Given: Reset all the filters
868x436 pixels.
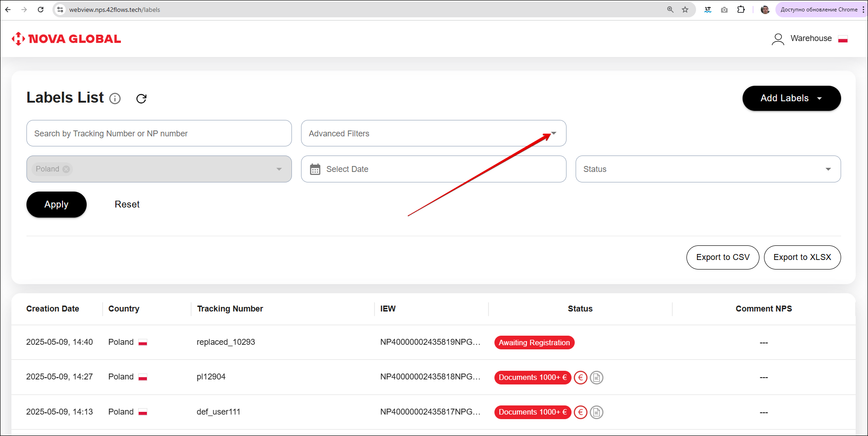Looking at the screenshot, I should coord(127,205).
